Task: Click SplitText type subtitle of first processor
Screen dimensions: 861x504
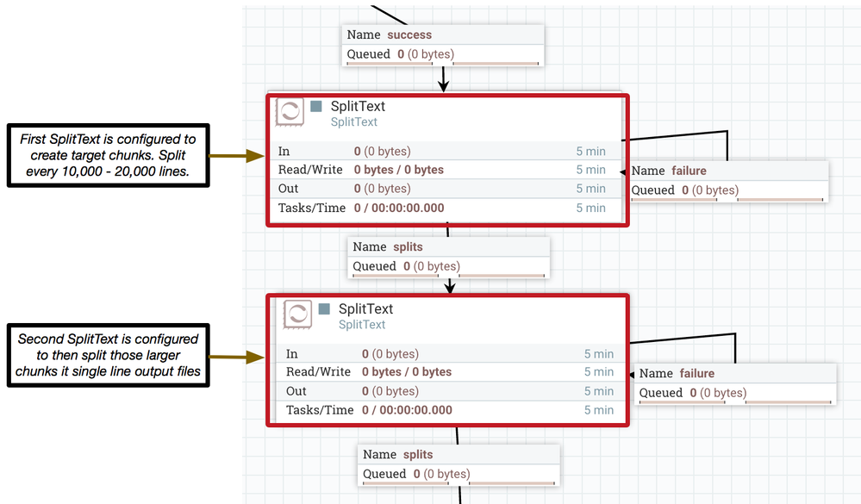Action: [x=353, y=121]
